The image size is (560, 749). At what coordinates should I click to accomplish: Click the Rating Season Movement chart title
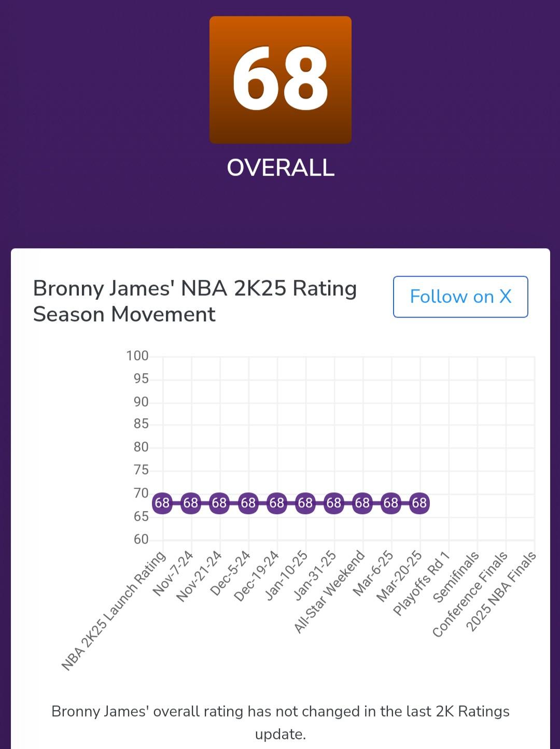pyautogui.click(x=195, y=301)
